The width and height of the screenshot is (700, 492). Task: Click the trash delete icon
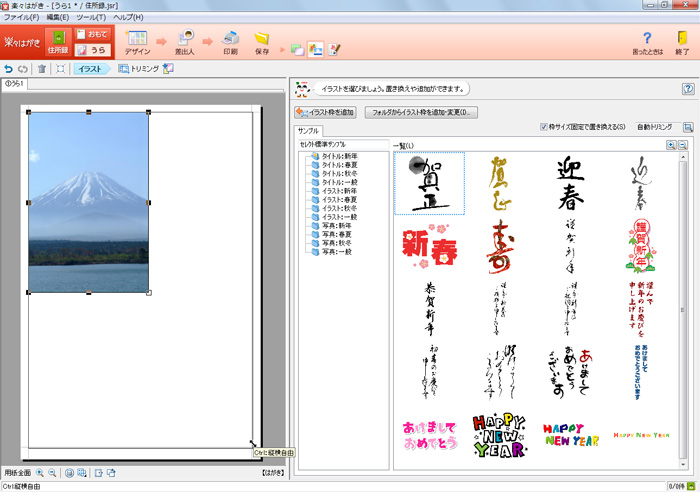[41, 69]
